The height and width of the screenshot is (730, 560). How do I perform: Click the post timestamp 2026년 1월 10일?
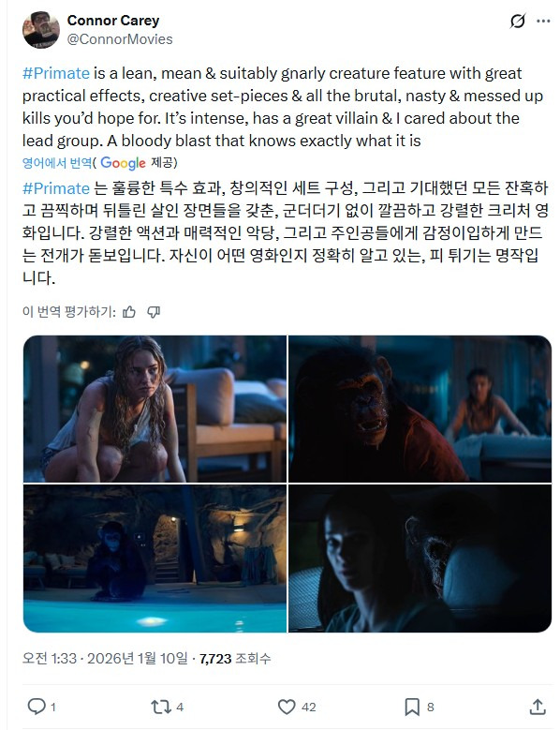coord(138,658)
